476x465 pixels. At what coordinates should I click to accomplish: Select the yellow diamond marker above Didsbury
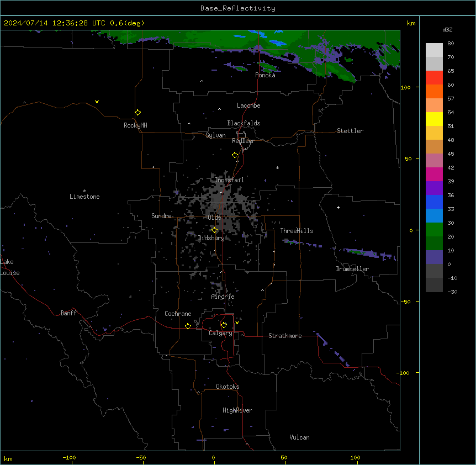click(x=215, y=230)
